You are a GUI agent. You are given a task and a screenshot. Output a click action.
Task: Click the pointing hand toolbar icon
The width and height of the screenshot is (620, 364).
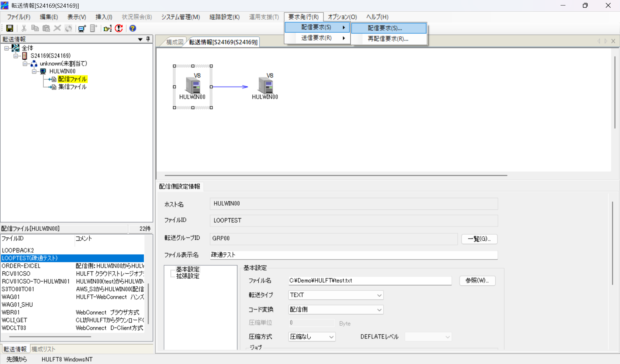tap(108, 28)
